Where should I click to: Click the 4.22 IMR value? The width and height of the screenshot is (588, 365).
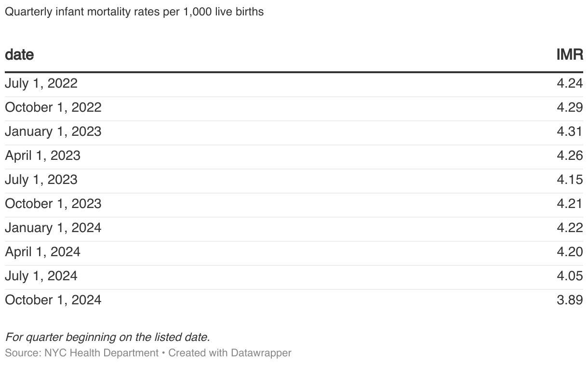tap(570, 228)
